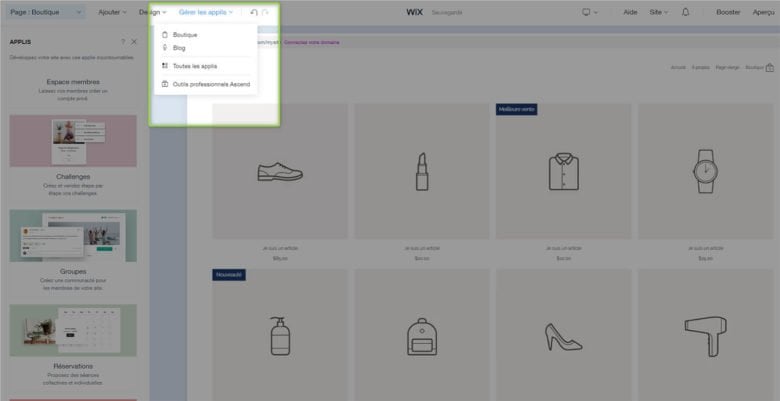Select the backpack product image
Screen dimensions: 780x401
(x=422, y=335)
